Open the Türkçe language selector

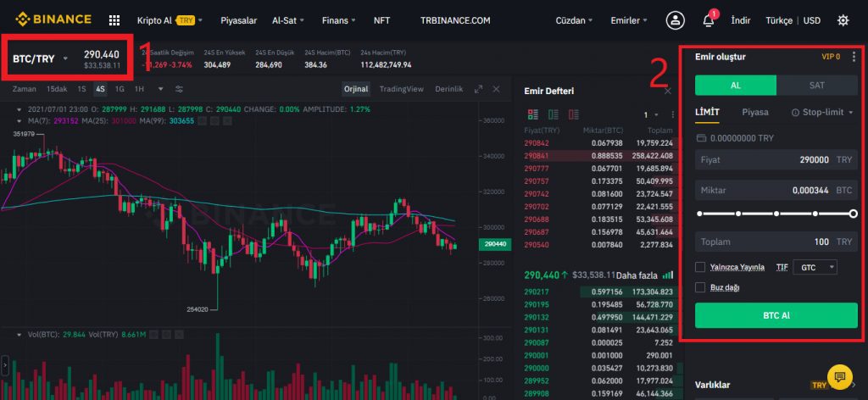click(x=779, y=20)
